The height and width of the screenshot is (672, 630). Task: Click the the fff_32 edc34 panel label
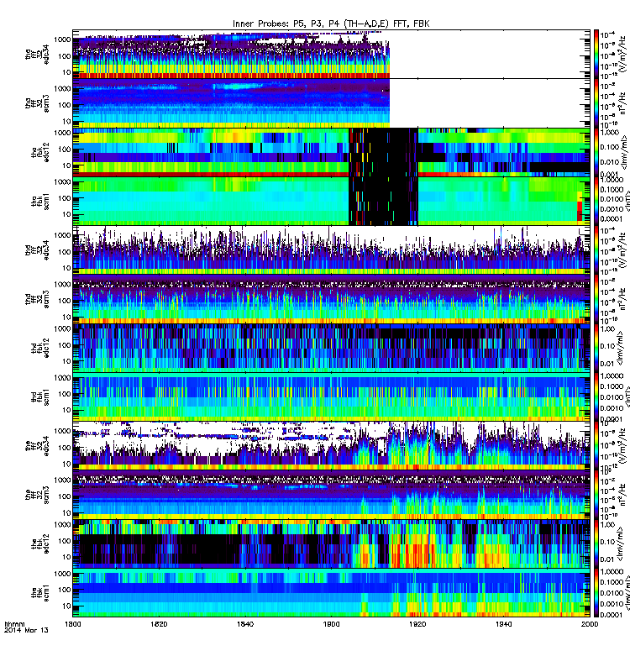coord(37,445)
